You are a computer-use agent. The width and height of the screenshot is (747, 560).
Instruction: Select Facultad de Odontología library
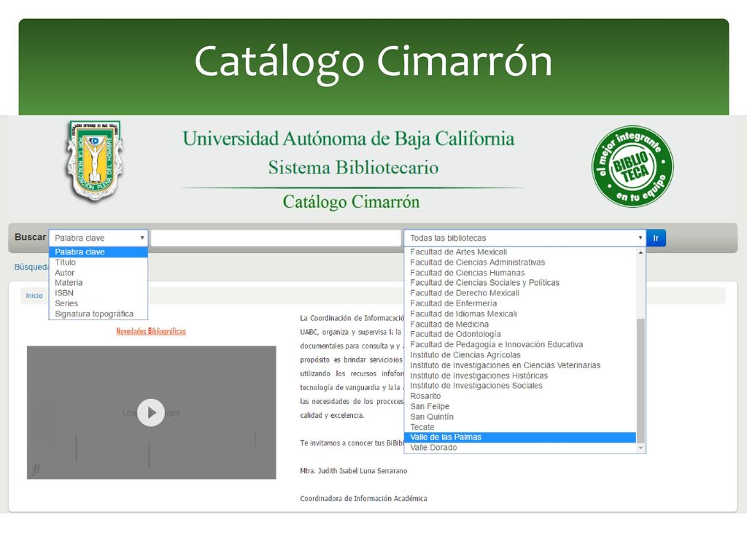coord(520,334)
